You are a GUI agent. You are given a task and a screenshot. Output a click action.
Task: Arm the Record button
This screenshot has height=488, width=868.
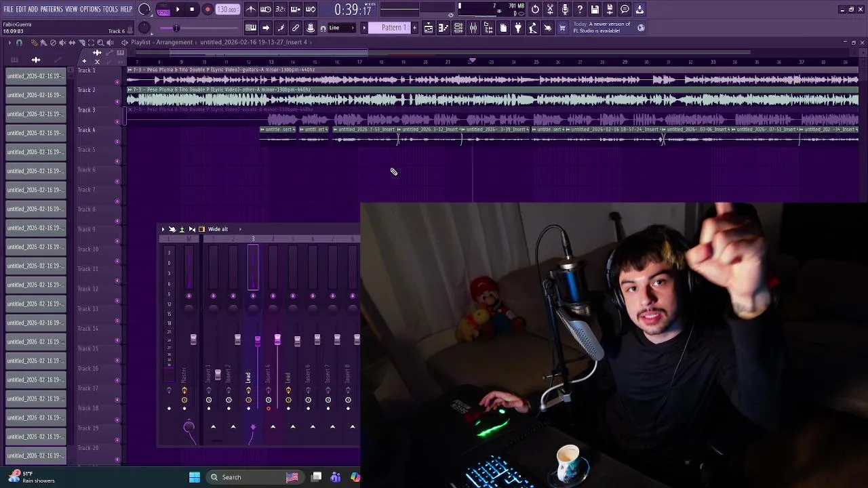point(208,9)
